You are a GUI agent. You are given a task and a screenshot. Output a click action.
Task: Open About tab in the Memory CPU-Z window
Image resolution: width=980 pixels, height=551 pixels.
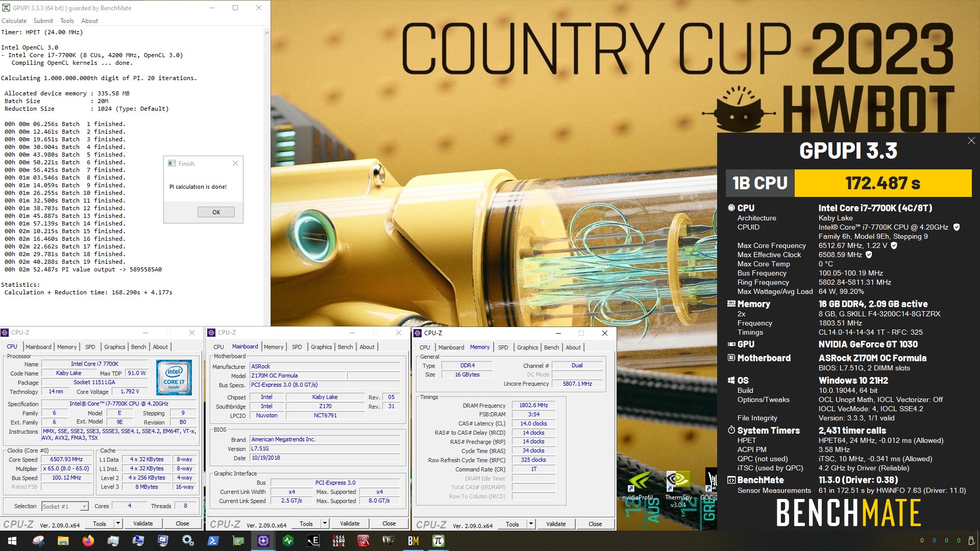[x=573, y=347]
